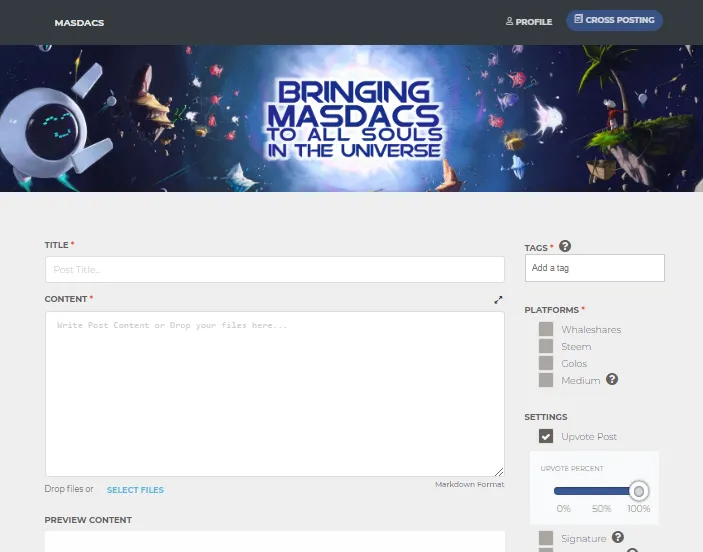Click the profile person icon
The height and width of the screenshot is (552, 703).
509,21
